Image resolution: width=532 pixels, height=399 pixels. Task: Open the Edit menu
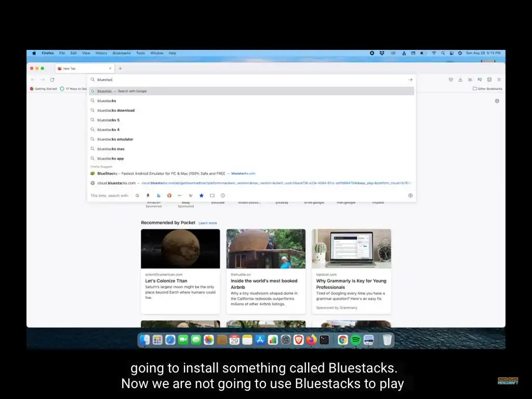tap(74, 54)
